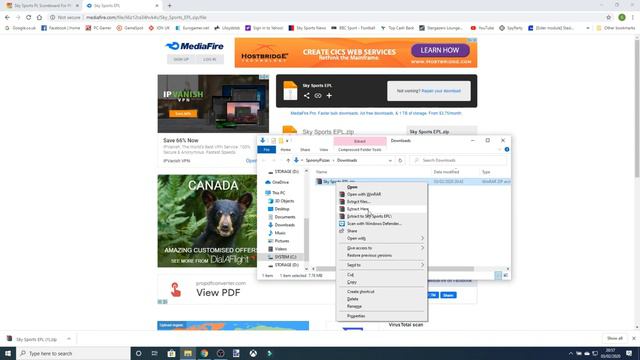This screenshot has height=360, width=640.
Task: Open the Home ribbon tab in Explorer
Action: click(285, 150)
